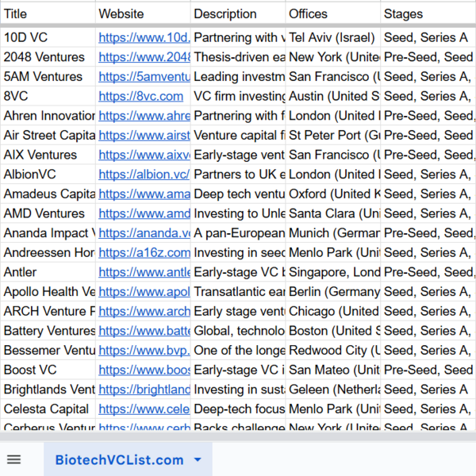This screenshot has width=476, height=476.
Task: Open the Air Street Capital website link
Action: [144, 136]
